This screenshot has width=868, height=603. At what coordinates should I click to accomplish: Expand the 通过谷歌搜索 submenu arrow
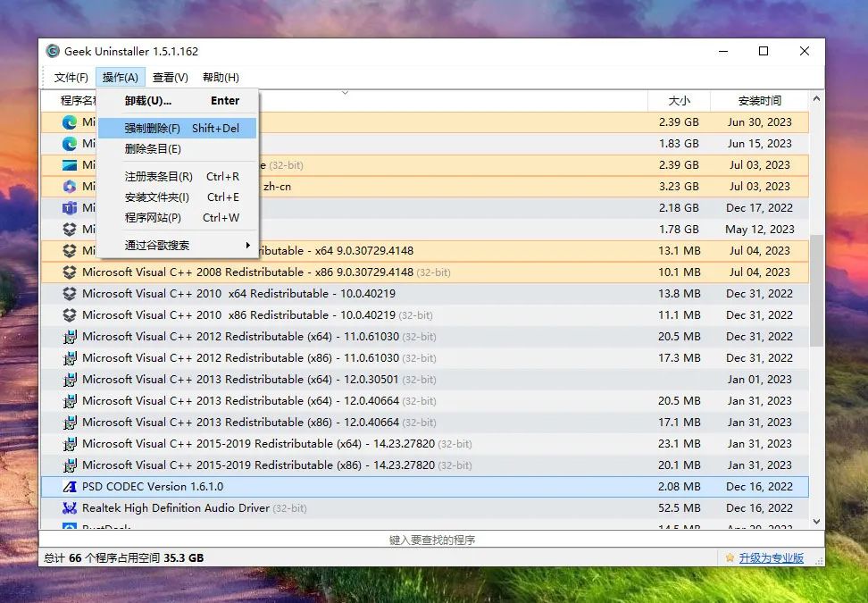pos(247,246)
